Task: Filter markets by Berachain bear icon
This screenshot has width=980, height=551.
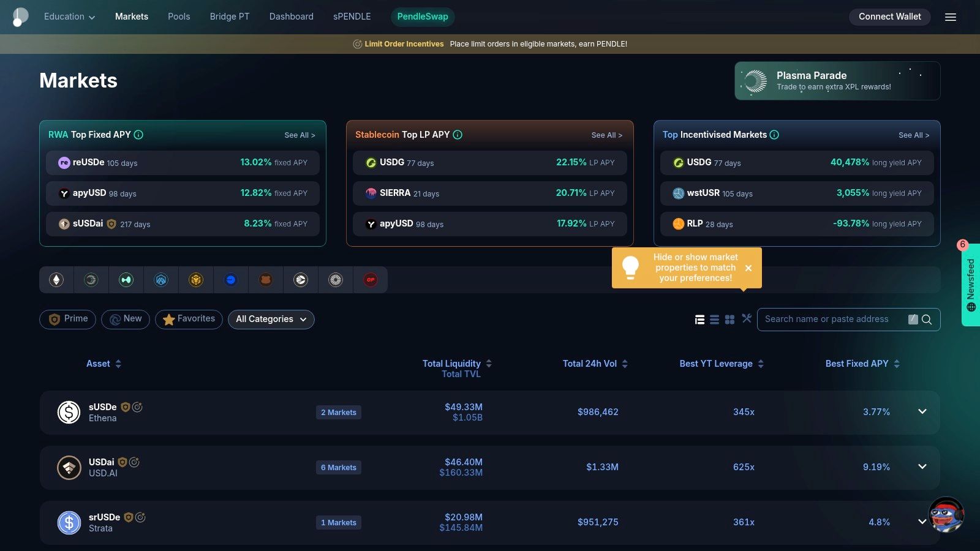Action: [266, 280]
